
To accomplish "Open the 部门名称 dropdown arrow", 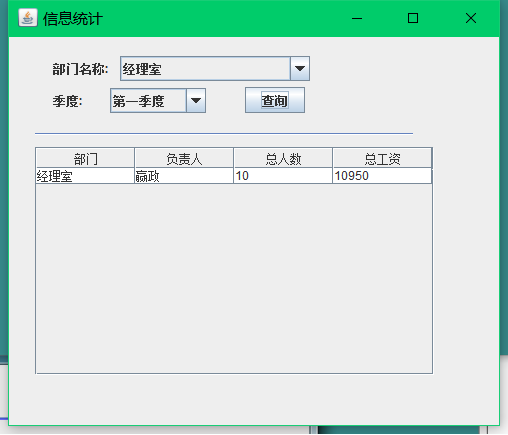I will pos(300,69).
